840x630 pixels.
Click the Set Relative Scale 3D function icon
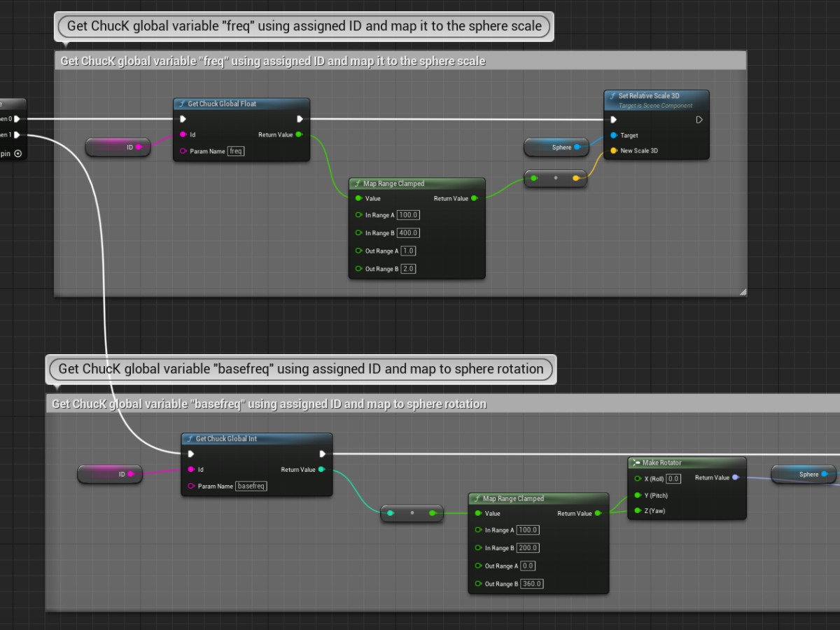coord(613,96)
